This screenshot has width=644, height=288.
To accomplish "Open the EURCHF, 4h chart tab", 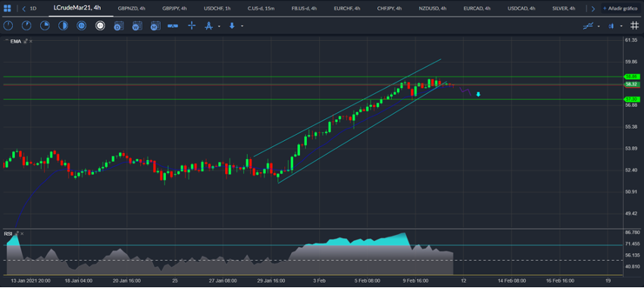I will [347, 8].
